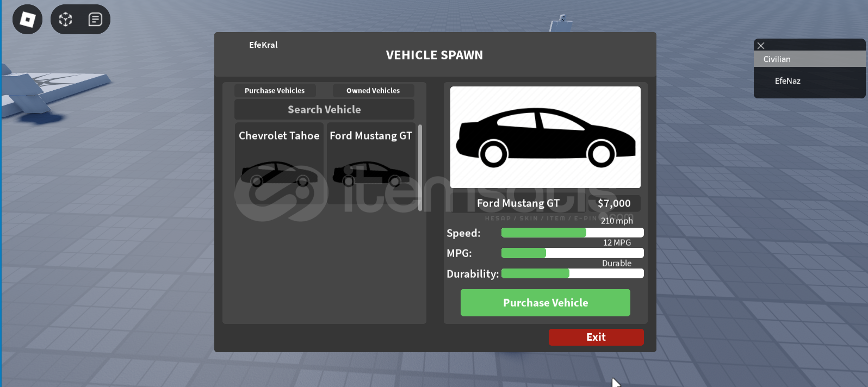The height and width of the screenshot is (387, 868).
Task: Select the Civilian team header
Action: (x=809, y=59)
